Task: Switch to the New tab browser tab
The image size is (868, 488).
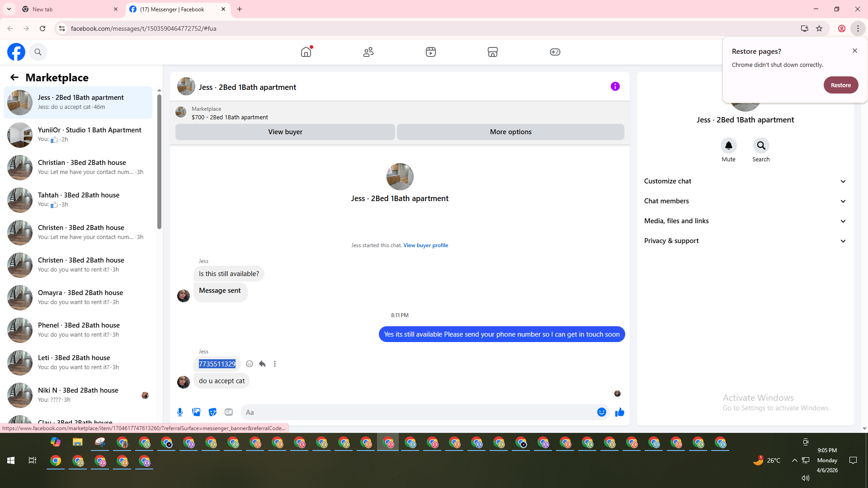Action: 70,9
